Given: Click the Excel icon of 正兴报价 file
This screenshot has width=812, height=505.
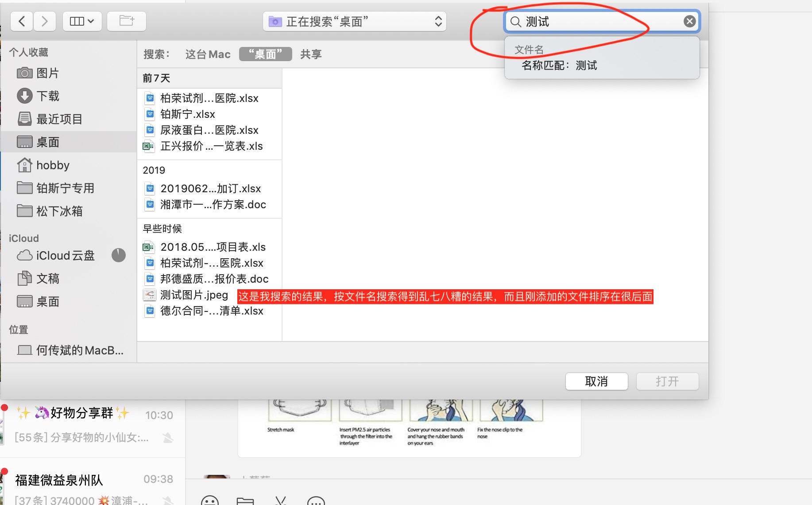Looking at the screenshot, I should 149,146.
